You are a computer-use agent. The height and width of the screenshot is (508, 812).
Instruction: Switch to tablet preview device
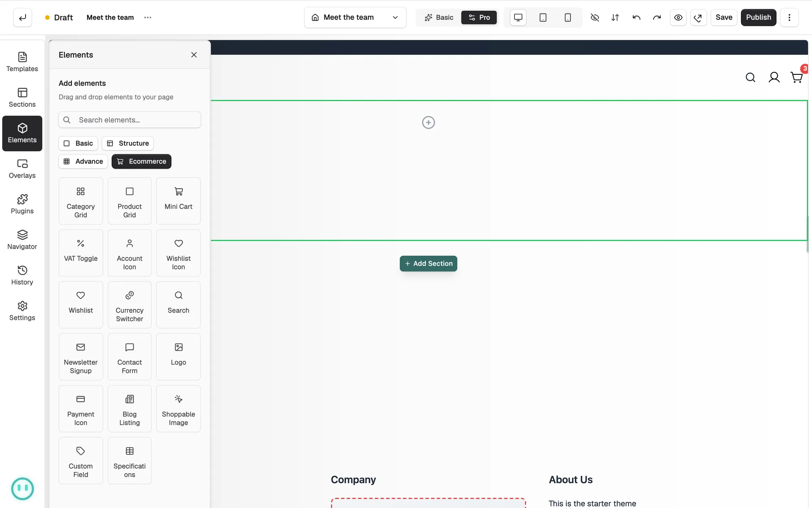click(x=543, y=17)
